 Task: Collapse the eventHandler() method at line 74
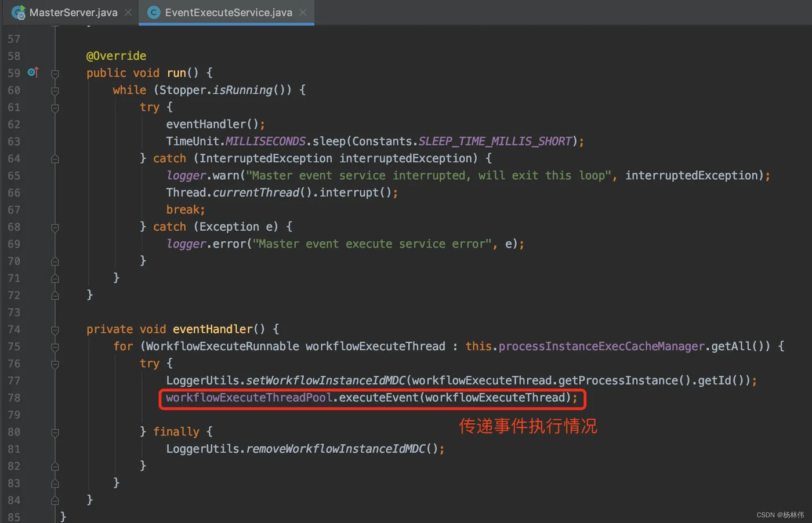click(55, 330)
